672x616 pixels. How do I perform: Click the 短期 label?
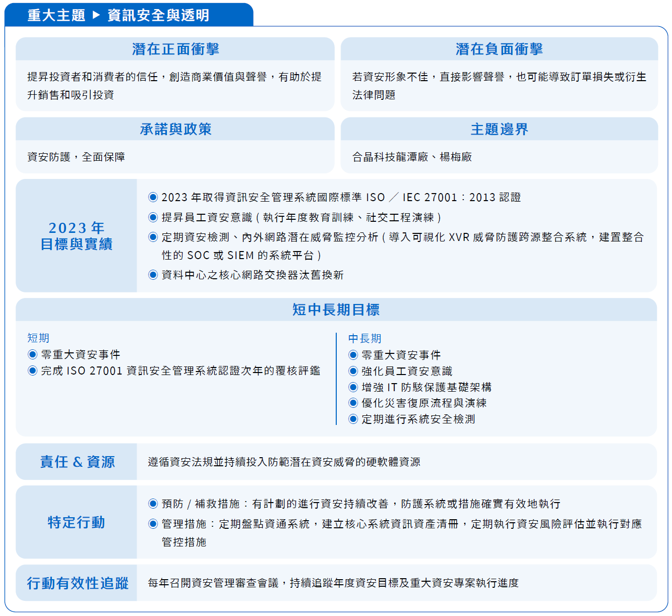click(38, 338)
